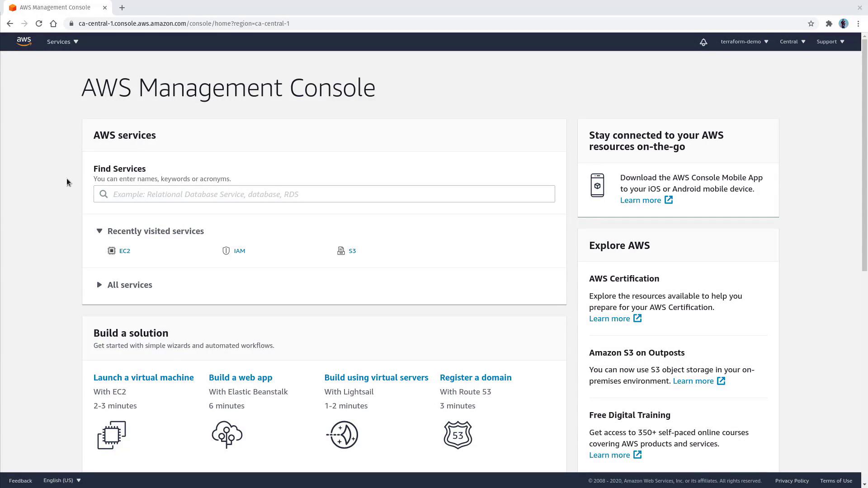Click the browser extensions puzzle icon
Image resolution: width=868 pixels, height=488 pixels.
coord(829,23)
